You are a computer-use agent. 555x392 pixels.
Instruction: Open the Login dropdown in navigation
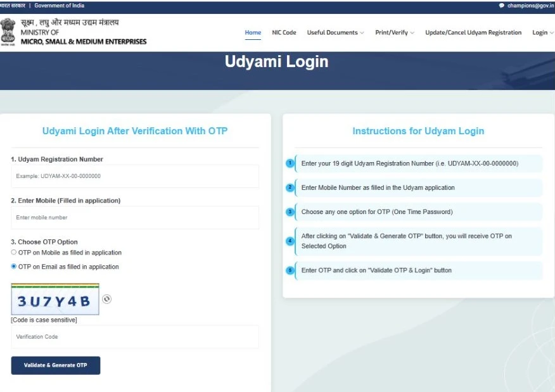click(x=542, y=32)
